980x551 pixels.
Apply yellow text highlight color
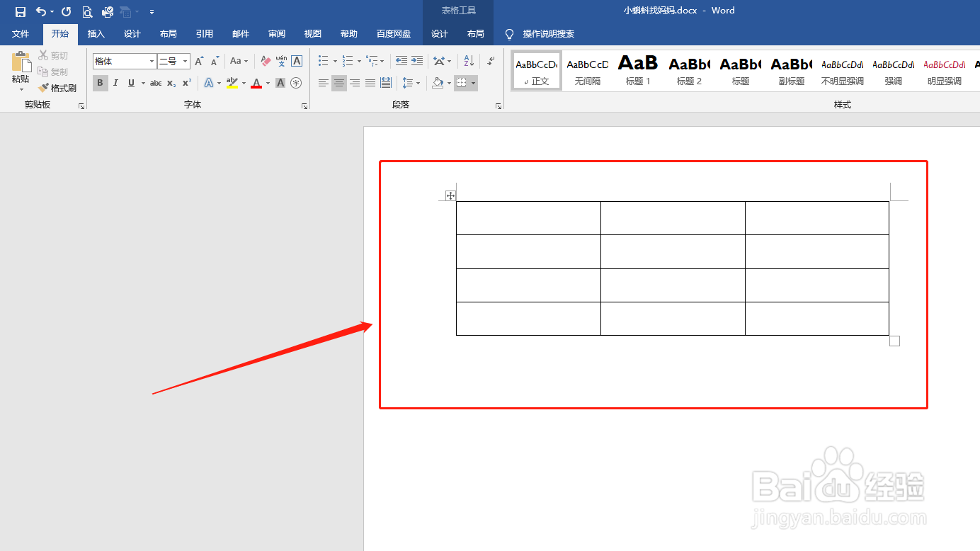coord(232,83)
